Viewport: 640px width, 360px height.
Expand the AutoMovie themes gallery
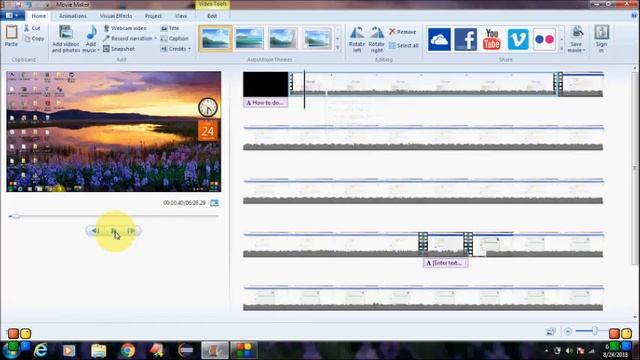pyautogui.click(x=338, y=48)
